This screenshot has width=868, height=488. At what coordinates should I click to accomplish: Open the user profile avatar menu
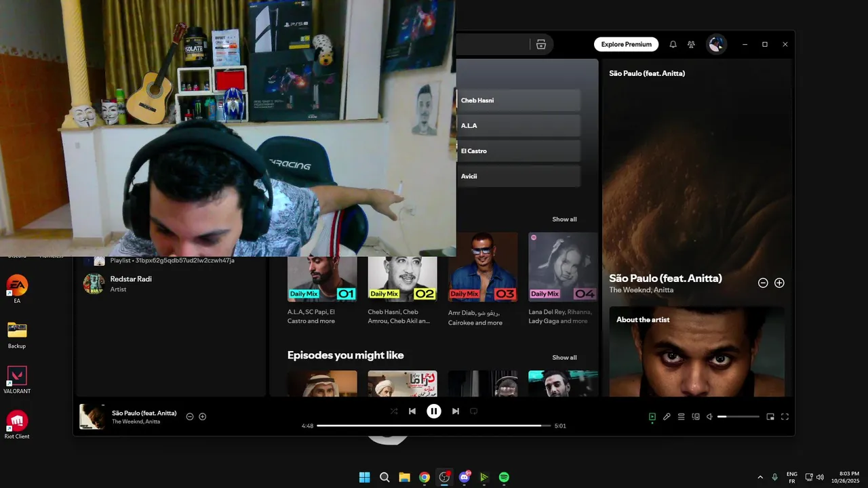click(716, 44)
